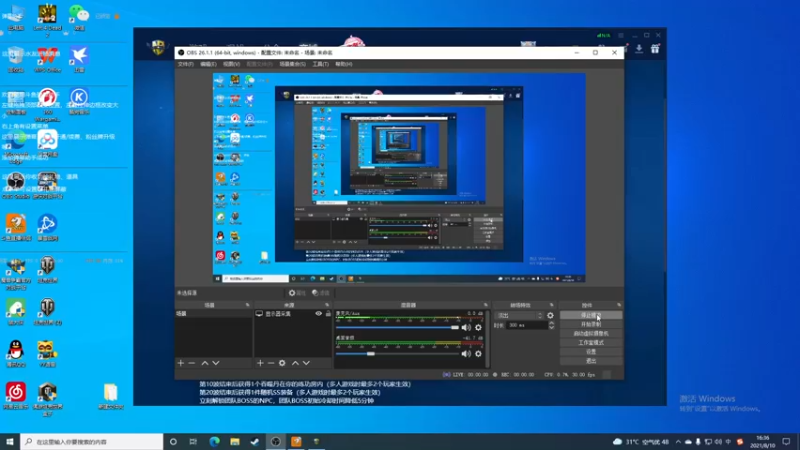This screenshot has height=450, width=800.
Task: Click the Start Virtual Camera button
Action: 591,334
